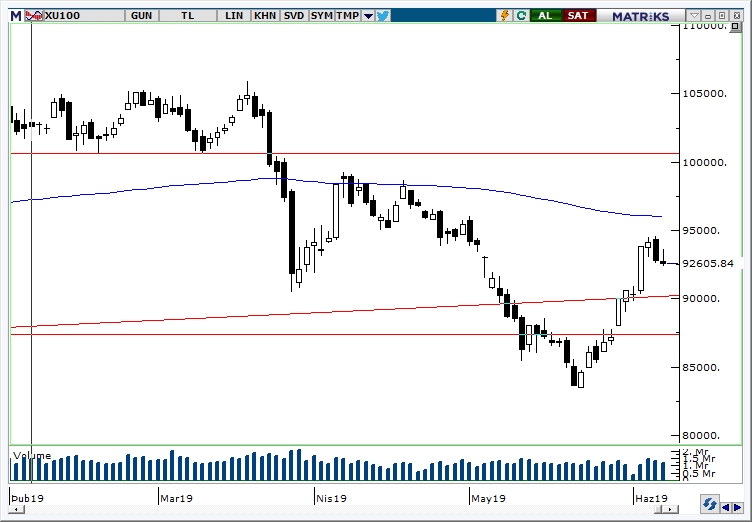This screenshot has width=752, height=522.
Task: Edit the XU100 symbol field
Action: click(x=83, y=15)
